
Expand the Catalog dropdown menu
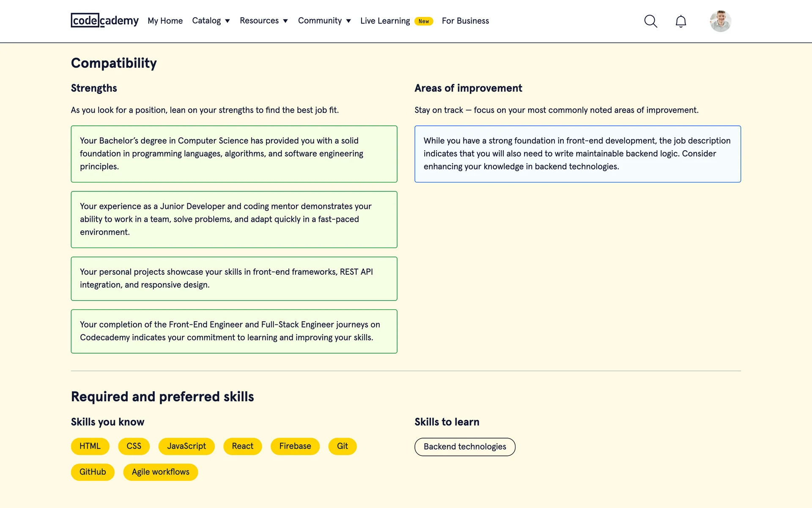pos(211,21)
